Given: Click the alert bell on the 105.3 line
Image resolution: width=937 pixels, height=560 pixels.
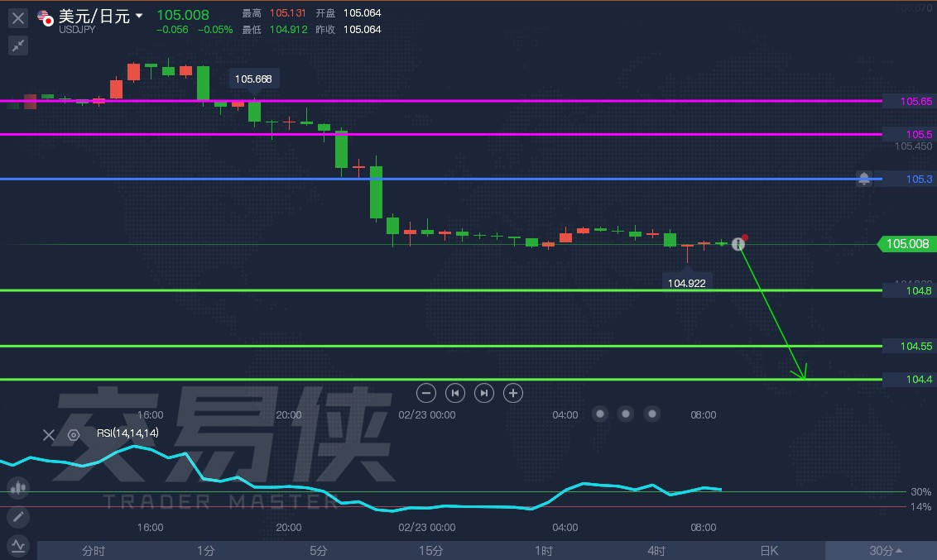Looking at the screenshot, I should [x=863, y=179].
